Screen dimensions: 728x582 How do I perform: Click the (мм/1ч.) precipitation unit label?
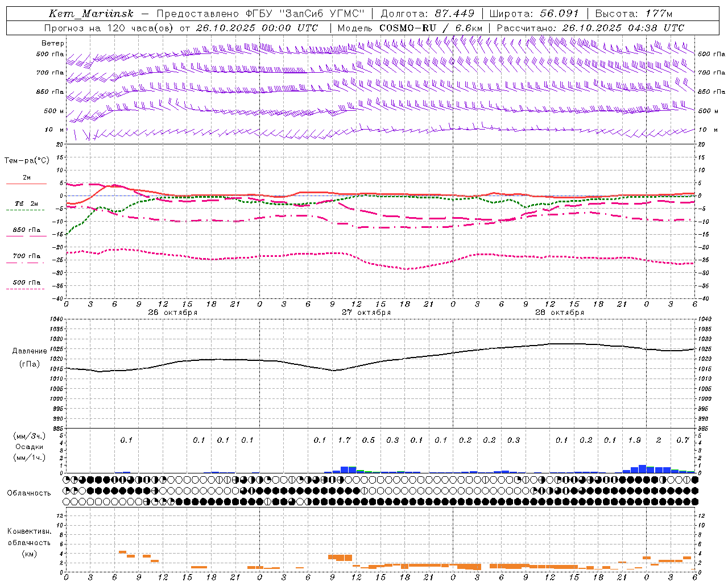(x=30, y=458)
